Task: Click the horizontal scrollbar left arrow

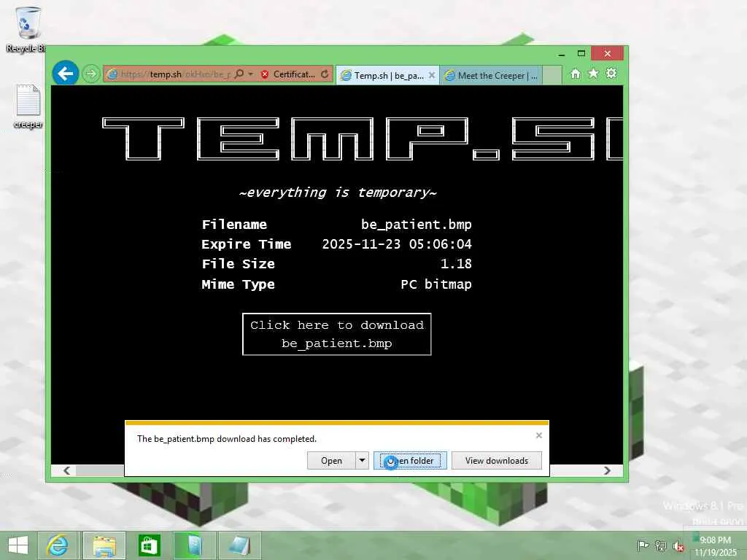Action: (x=66, y=470)
